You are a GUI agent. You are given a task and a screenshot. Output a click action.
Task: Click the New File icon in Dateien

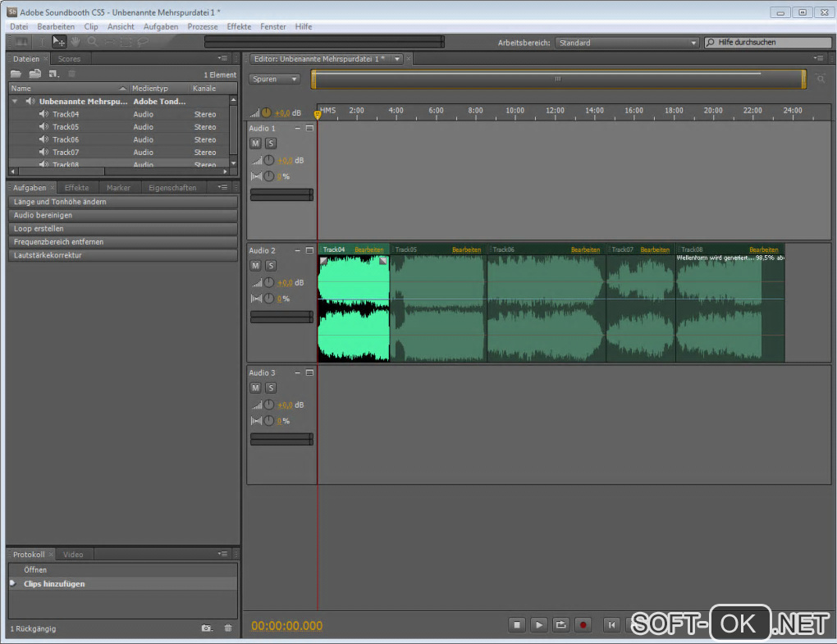53,74
